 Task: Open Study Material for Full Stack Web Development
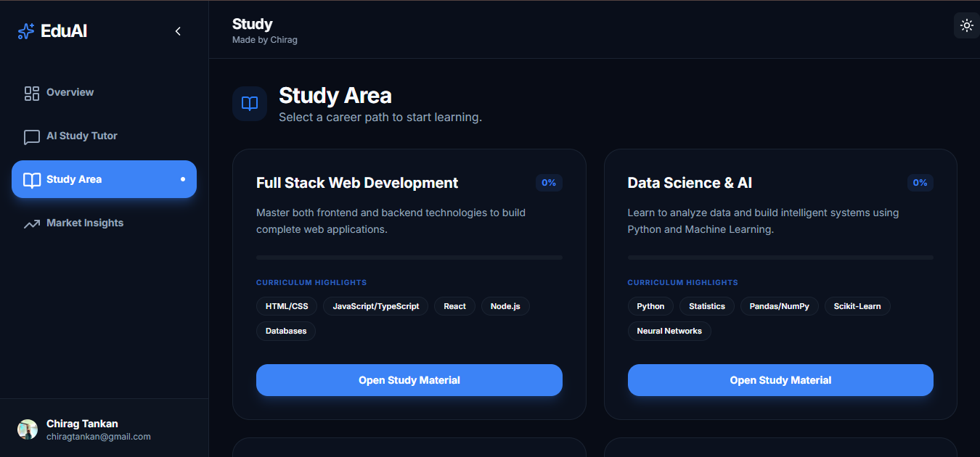409,380
